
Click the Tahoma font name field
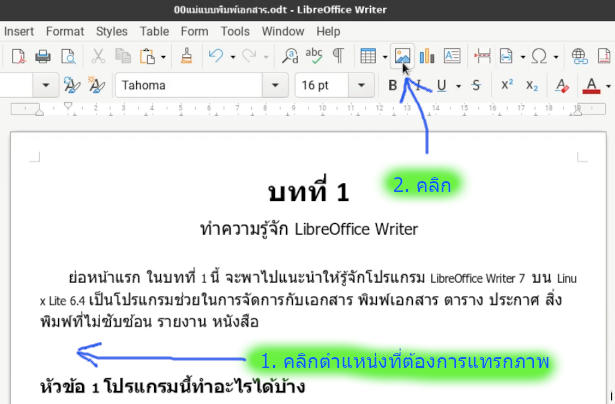(189, 85)
